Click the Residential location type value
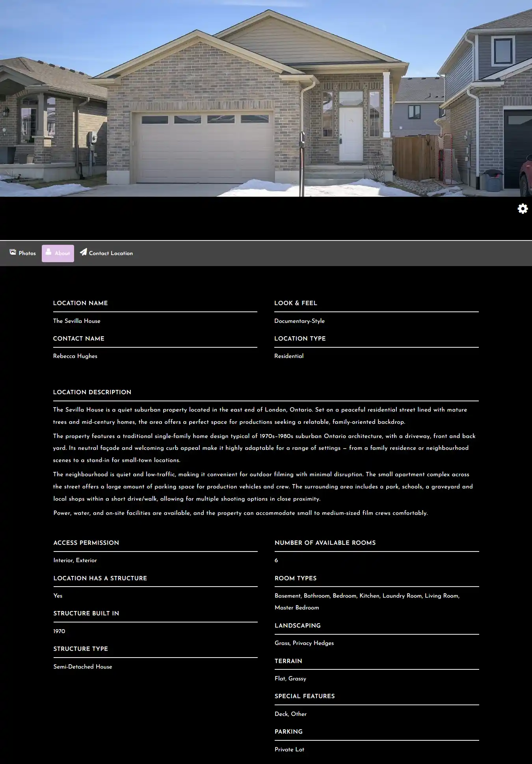This screenshot has width=532, height=764. tap(289, 356)
